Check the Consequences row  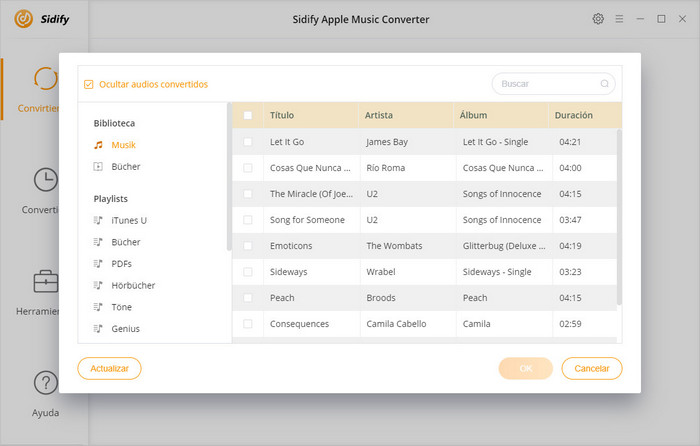pos(248,324)
